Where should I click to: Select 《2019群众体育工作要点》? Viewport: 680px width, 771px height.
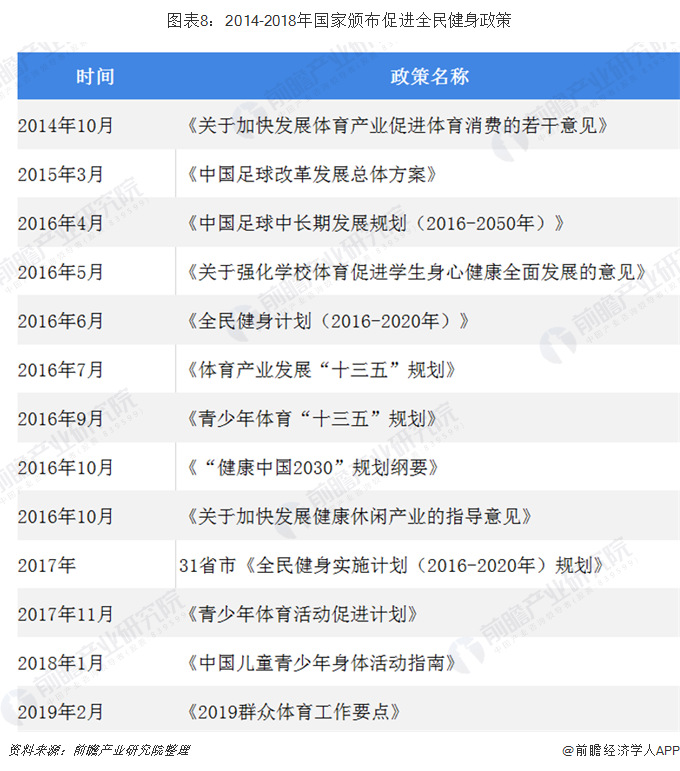(294, 712)
